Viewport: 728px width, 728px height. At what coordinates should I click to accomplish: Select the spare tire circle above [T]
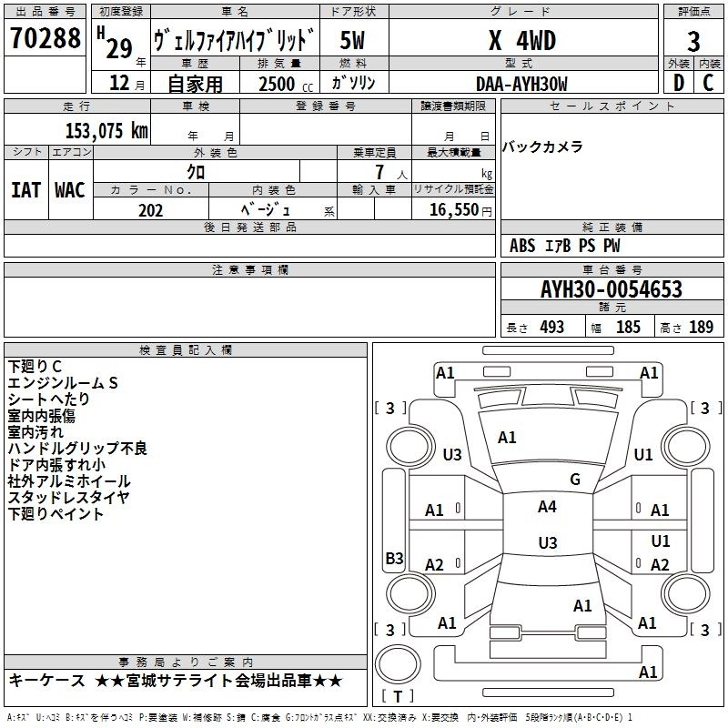pos(398,664)
